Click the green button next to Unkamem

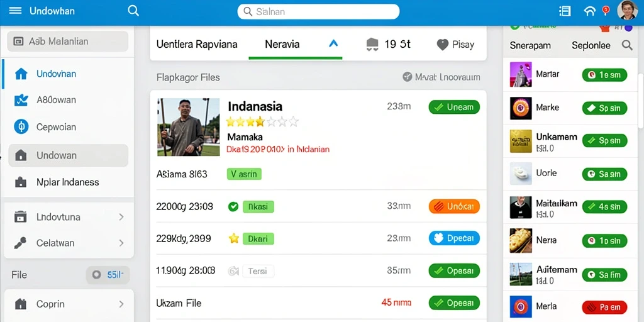(604, 140)
